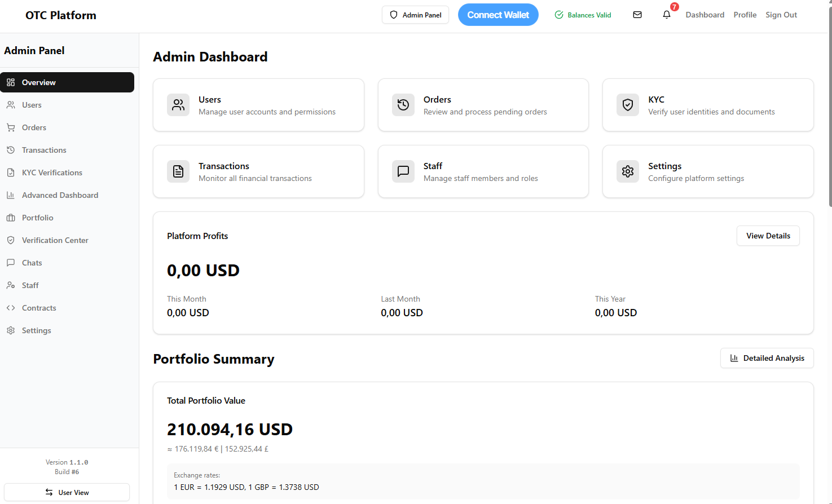Open the Settings gear icon on card
This screenshot has height=504, width=832.
click(x=627, y=171)
